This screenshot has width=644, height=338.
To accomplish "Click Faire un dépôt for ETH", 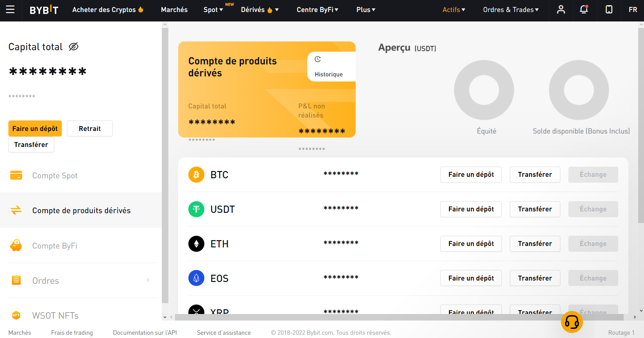I will tap(471, 244).
